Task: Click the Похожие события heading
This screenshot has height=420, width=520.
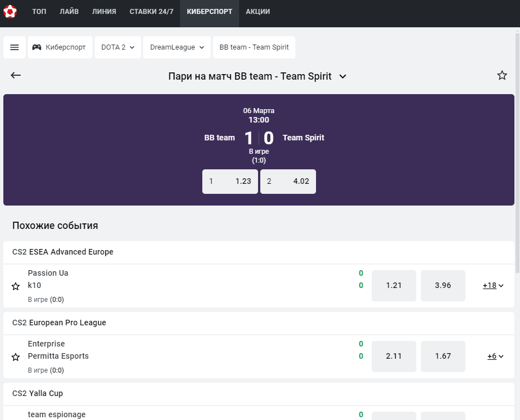Action: click(55, 226)
